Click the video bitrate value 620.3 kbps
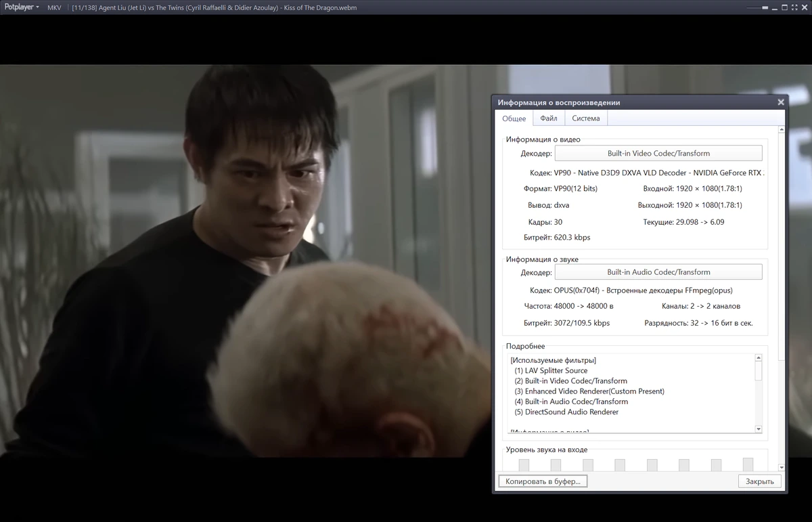The image size is (812, 522). 572,238
